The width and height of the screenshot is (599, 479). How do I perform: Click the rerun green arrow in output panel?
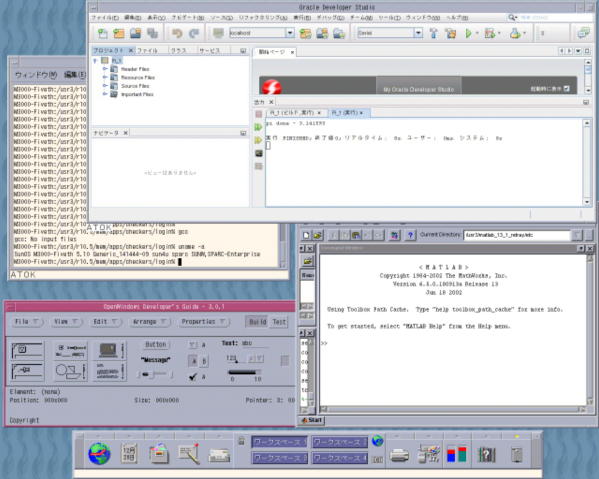coord(259,127)
